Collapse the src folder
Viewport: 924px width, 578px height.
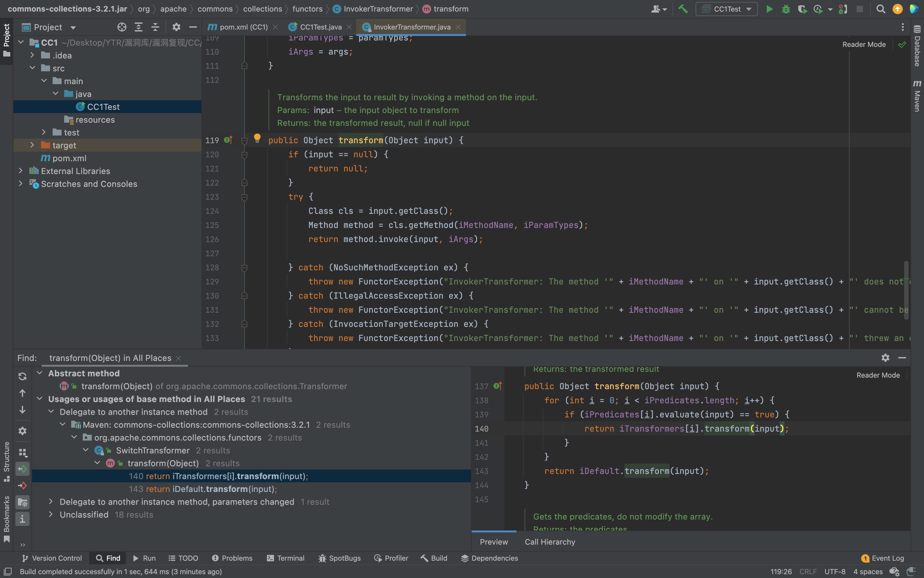click(x=32, y=68)
